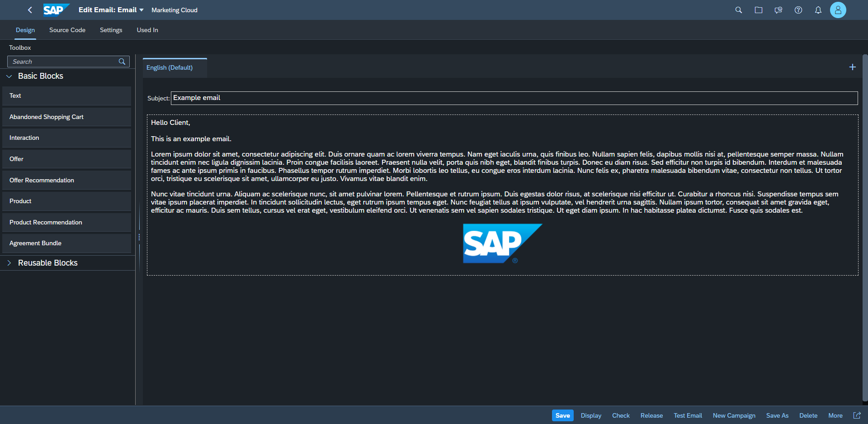
Task: Click the Save button
Action: (563, 415)
